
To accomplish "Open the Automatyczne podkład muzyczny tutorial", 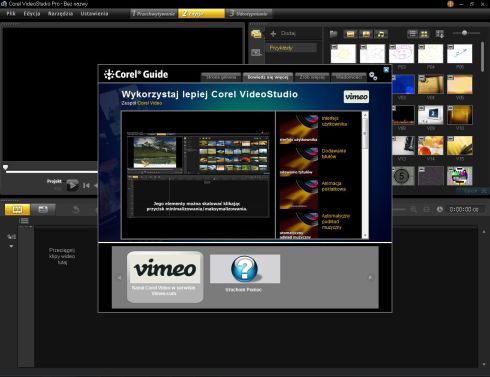I will click(x=315, y=225).
